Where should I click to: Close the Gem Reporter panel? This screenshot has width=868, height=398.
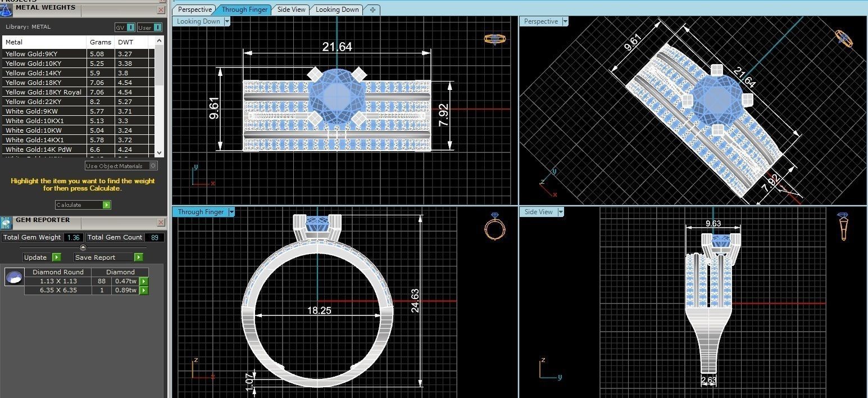(161, 221)
